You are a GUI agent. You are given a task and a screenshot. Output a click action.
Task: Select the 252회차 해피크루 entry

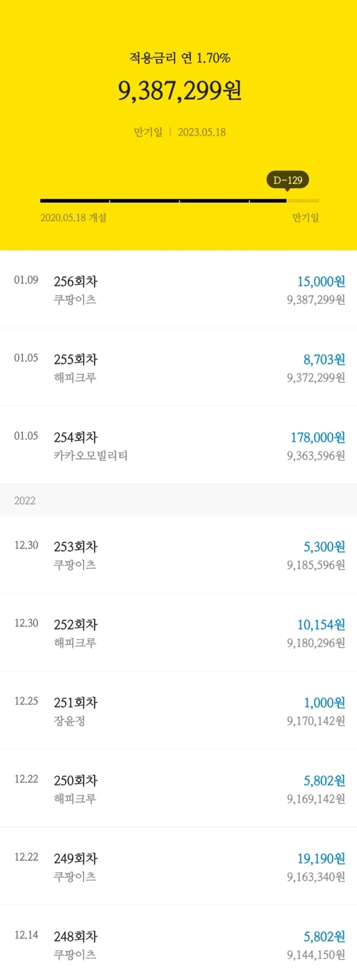tap(178, 633)
